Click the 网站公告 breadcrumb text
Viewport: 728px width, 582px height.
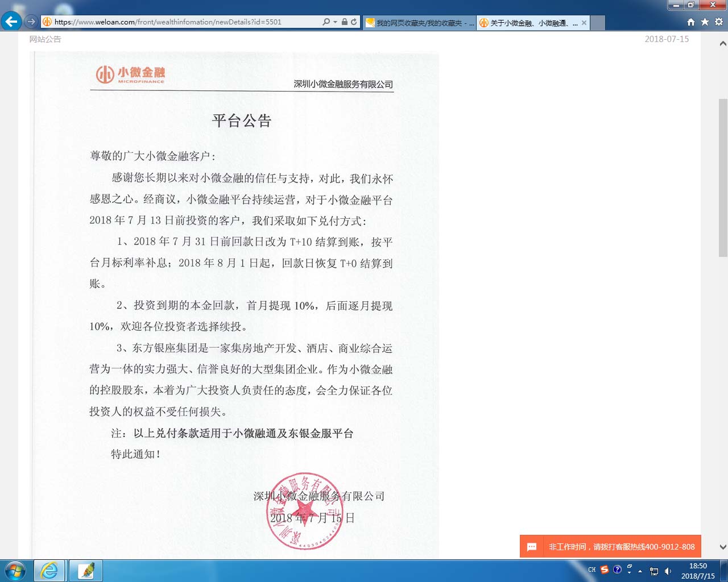pyautogui.click(x=45, y=39)
